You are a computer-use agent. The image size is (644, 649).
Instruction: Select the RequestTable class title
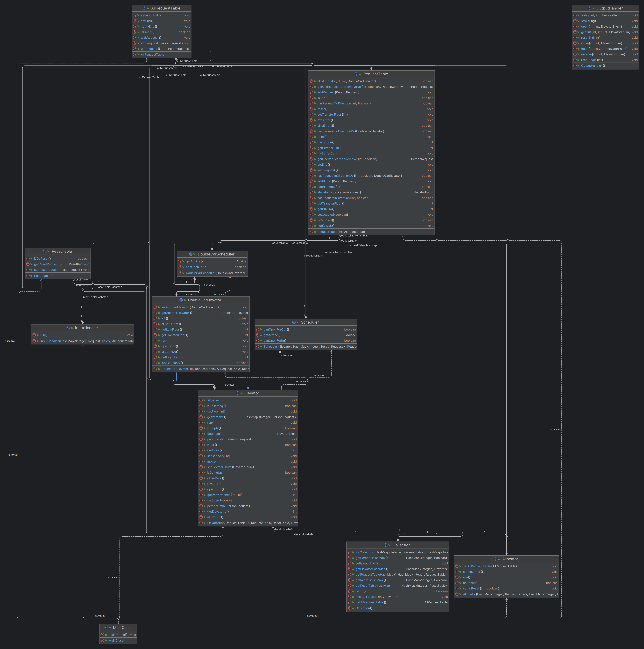[375, 74]
